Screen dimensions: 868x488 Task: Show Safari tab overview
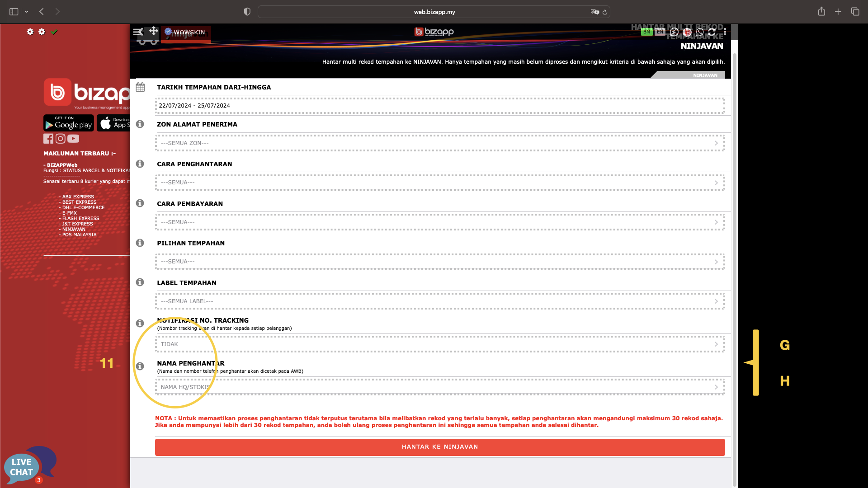pyautogui.click(x=855, y=12)
